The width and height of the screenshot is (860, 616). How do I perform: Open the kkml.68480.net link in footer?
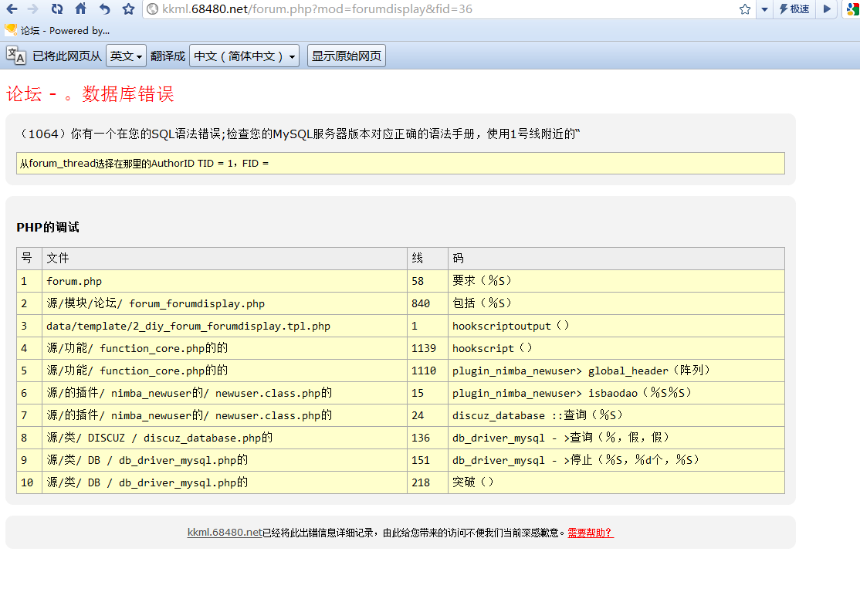(x=225, y=532)
